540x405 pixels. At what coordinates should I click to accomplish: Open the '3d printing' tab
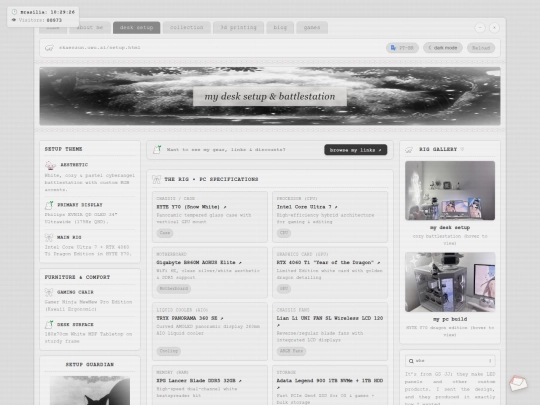coord(238,28)
